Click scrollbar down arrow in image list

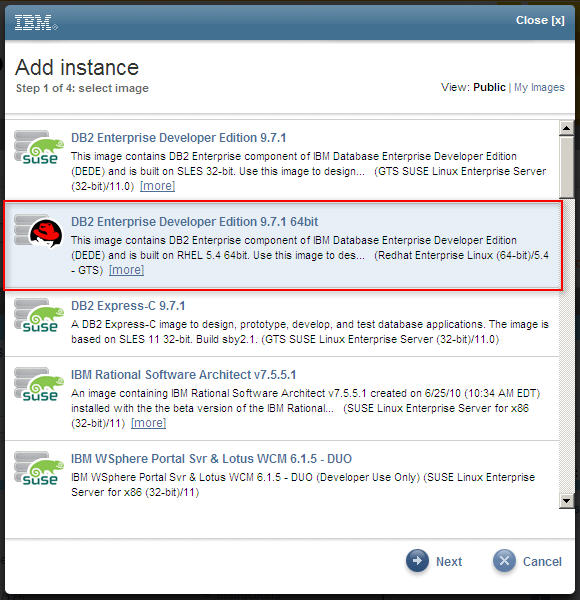[x=566, y=501]
